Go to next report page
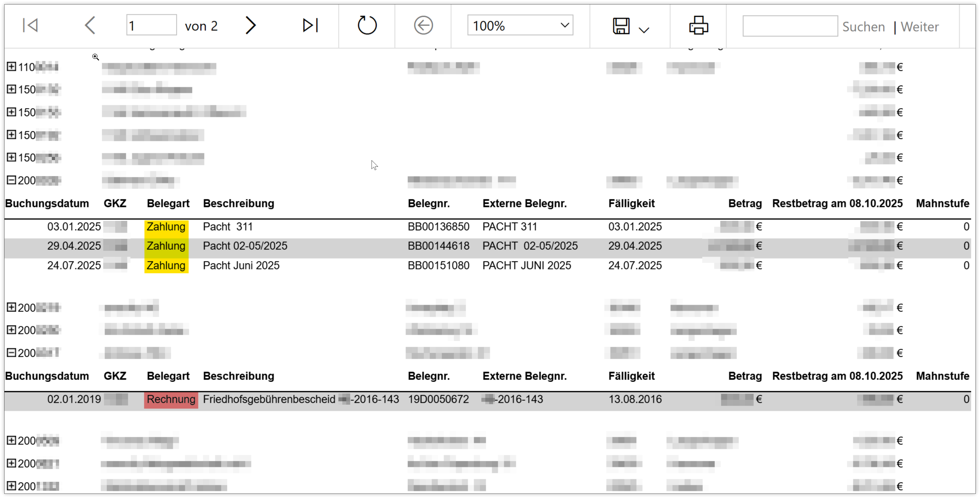980x498 pixels. (250, 25)
